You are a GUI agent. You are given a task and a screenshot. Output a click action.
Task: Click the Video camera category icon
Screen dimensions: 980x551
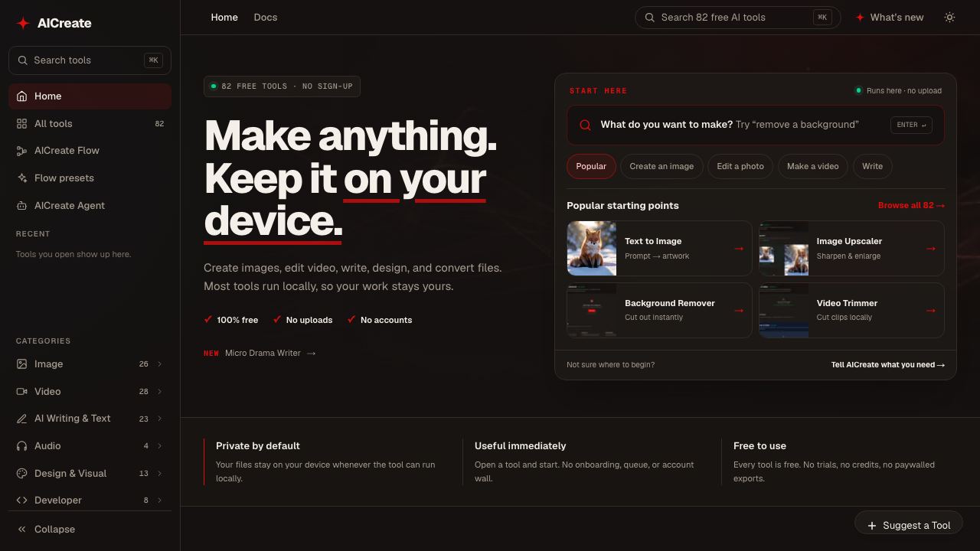coord(21,392)
